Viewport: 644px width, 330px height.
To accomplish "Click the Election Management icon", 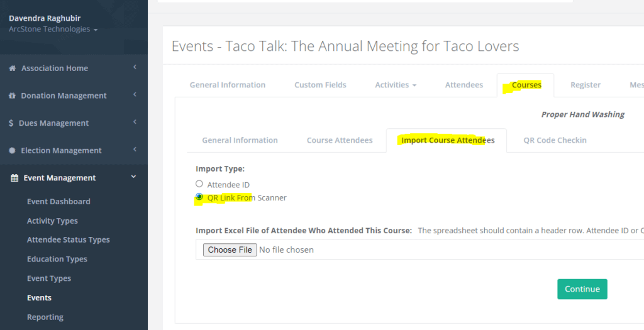I will tap(12, 151).
